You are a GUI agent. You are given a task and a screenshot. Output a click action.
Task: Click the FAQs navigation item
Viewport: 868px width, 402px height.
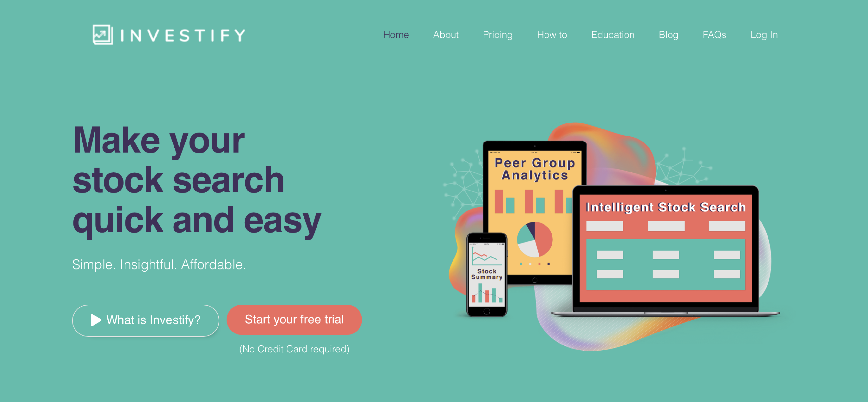714,34
